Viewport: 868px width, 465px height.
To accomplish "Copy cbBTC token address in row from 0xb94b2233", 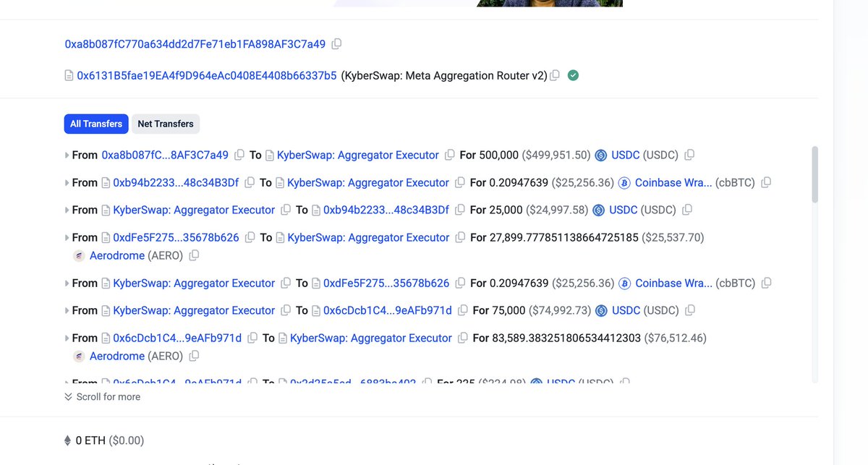I will click(x=766, y=182).
